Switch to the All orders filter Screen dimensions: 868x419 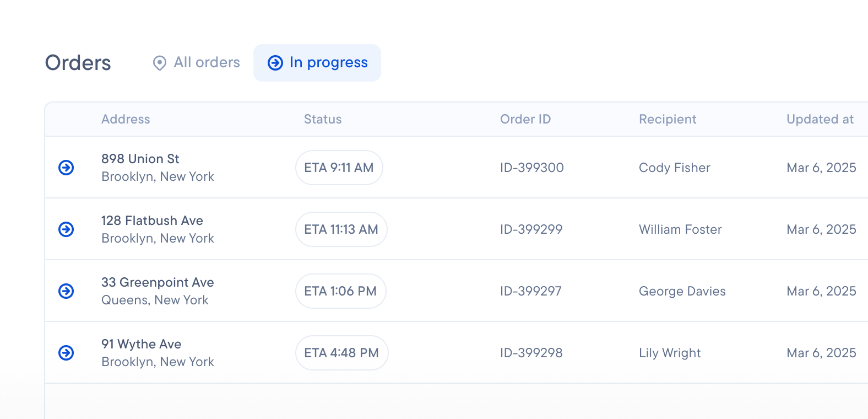(x=196, y=63)
